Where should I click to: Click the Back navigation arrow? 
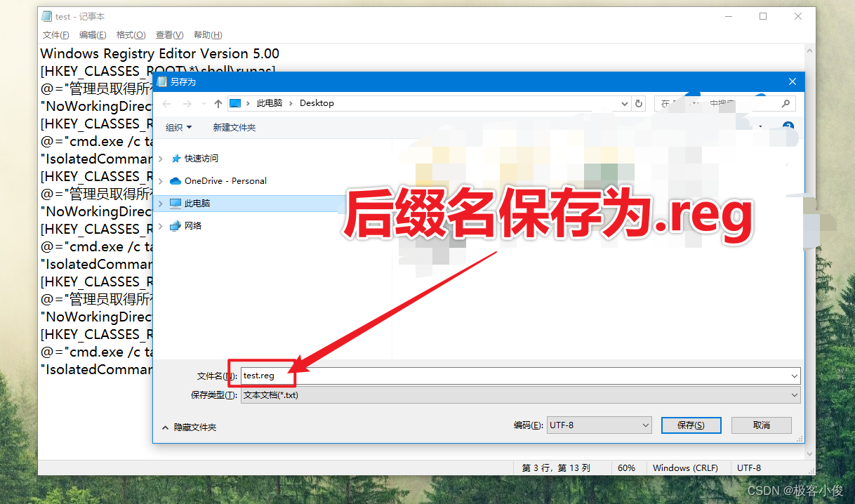tap(166, 103)
